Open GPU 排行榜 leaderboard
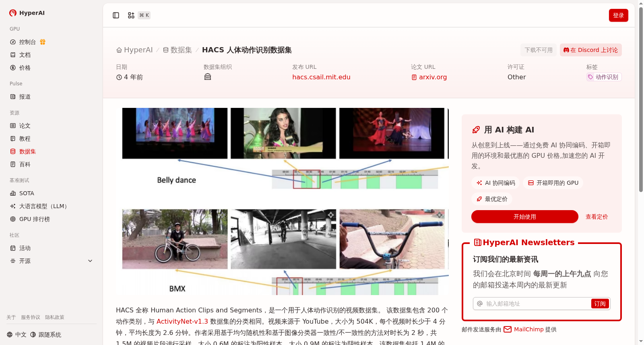Image resolution: width=644 pixels, height=345 pixels. click(35, 219)
